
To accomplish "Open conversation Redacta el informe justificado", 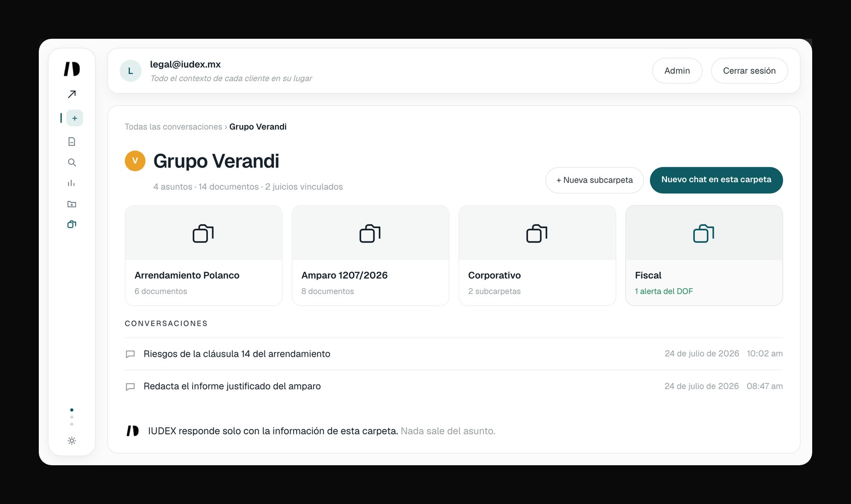I will pyautogui.click(x=454, y=386).
